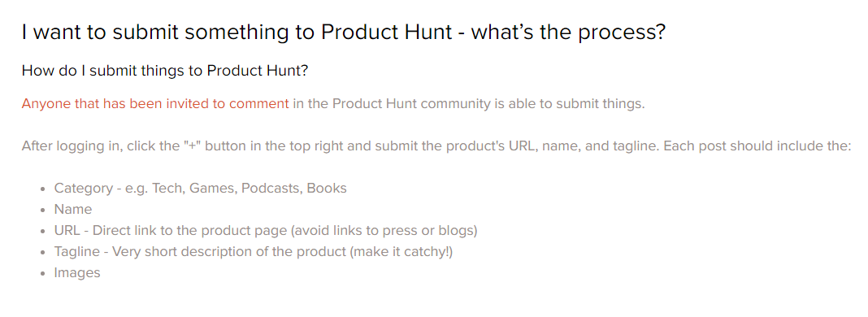Click the subheading "How do I submit things to Product Hunt?"
The image size is (868, 317).
pos(165,71)
